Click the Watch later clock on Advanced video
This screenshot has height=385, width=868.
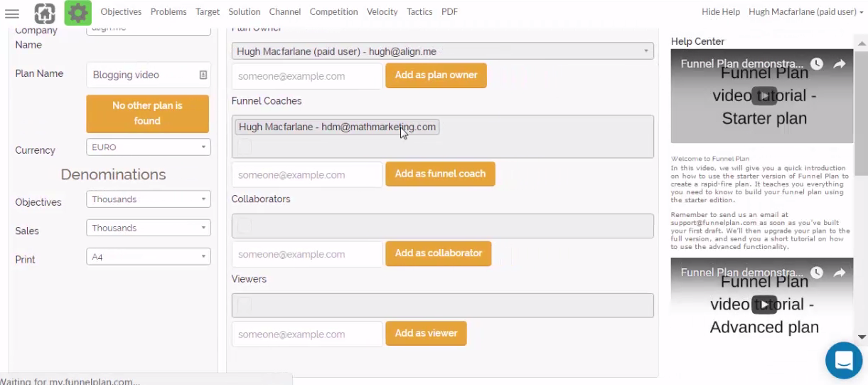pos(817,273)
